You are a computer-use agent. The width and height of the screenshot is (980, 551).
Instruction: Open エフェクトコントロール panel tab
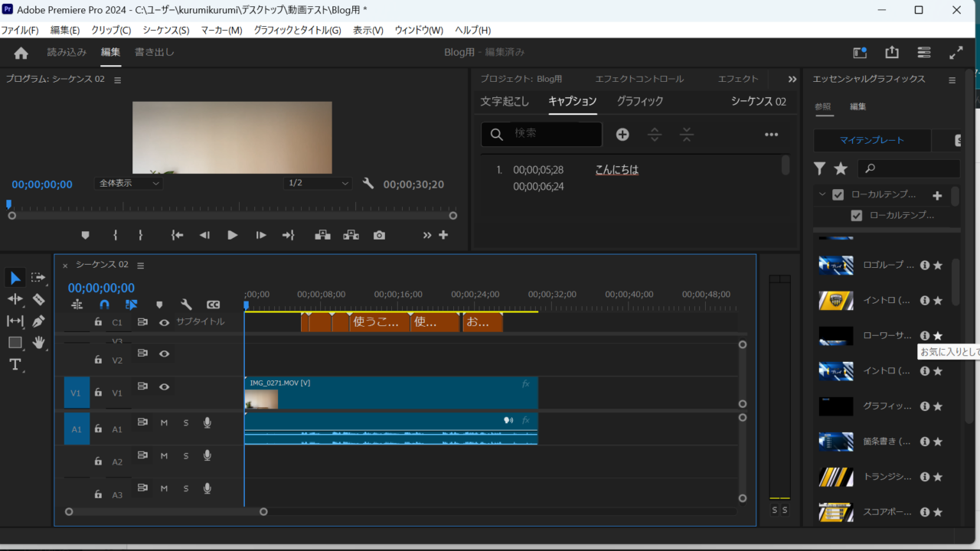(639, 79)
